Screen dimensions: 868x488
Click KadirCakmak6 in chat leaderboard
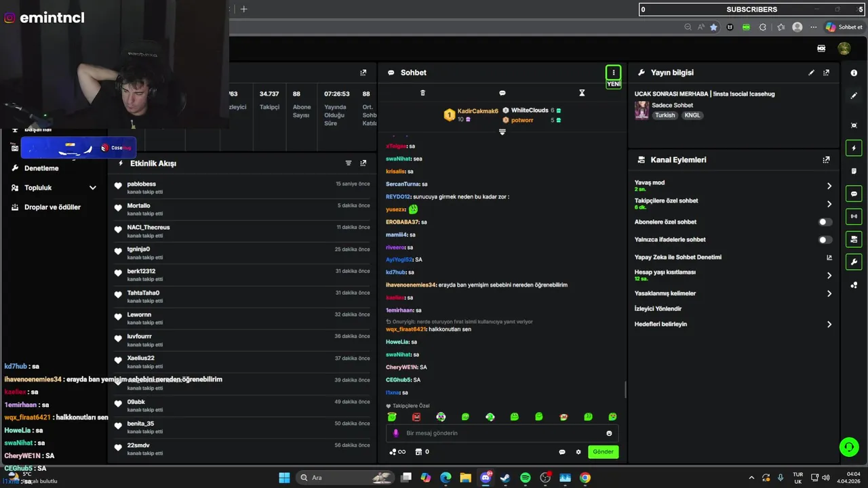(x=477, y=111)
